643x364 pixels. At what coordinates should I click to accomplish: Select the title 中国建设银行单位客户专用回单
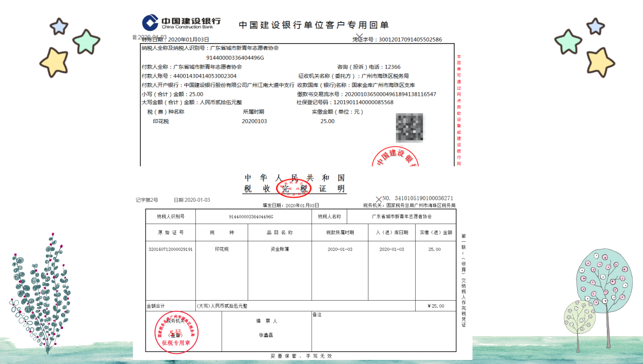(x=314, y=25)
